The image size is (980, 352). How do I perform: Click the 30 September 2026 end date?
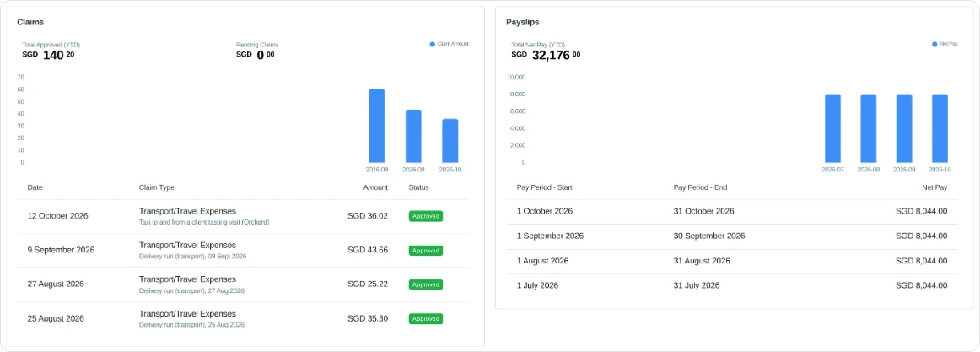[708, 236]
